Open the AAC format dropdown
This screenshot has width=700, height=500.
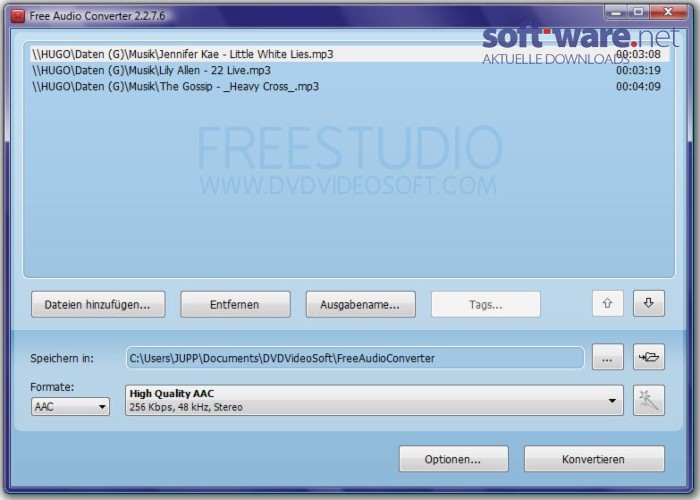70,407
